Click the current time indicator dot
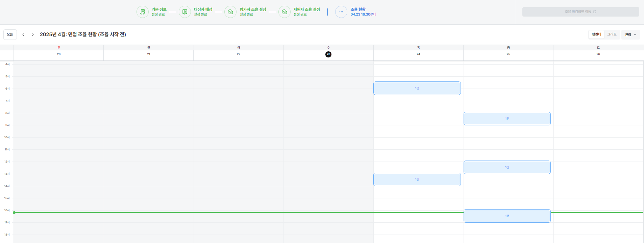Viewport: 644px width, 243px height. pos(14,213)
